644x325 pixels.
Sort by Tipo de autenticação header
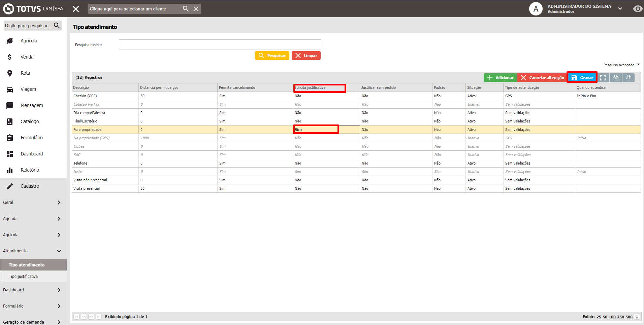coord(539,87)
